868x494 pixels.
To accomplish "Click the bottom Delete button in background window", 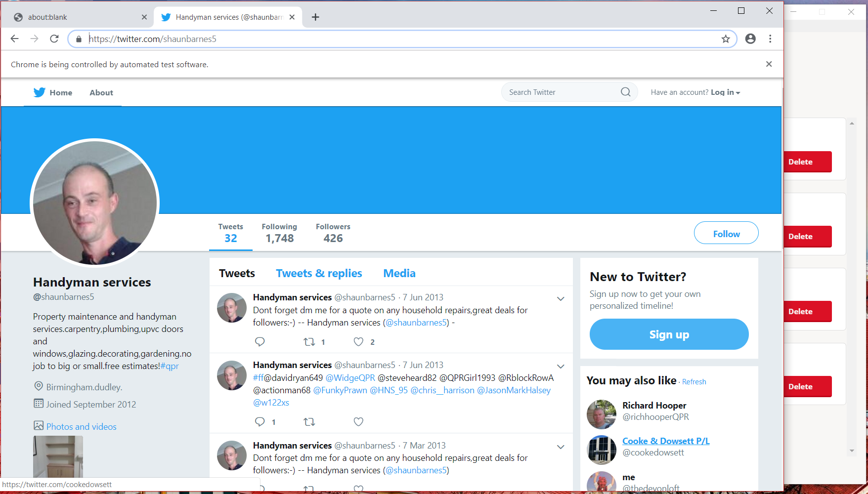I will pos(808,387).
